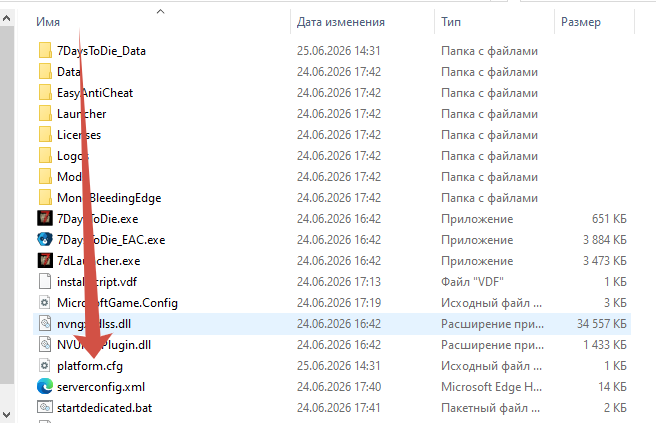Click the MicrosoftGame.Config file name

pos(117,303)
